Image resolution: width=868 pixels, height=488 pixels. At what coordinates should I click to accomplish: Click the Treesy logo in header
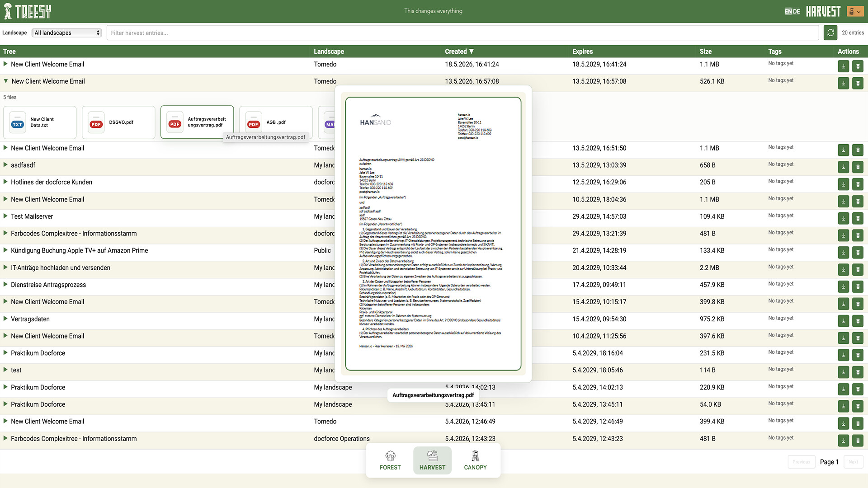28,11
